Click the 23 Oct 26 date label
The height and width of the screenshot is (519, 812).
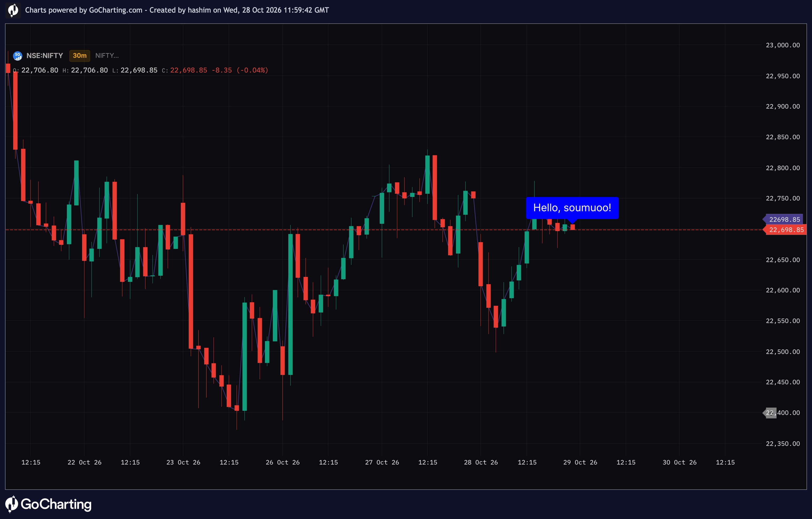click(183, 462)
